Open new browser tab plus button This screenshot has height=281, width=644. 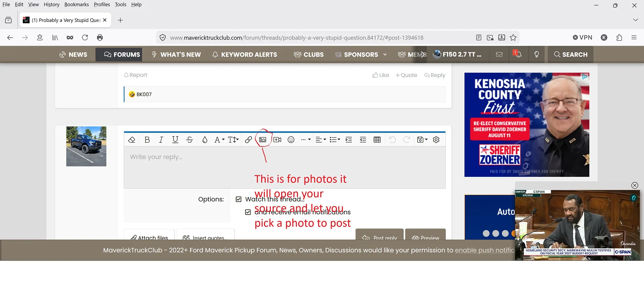pos(120,20)
